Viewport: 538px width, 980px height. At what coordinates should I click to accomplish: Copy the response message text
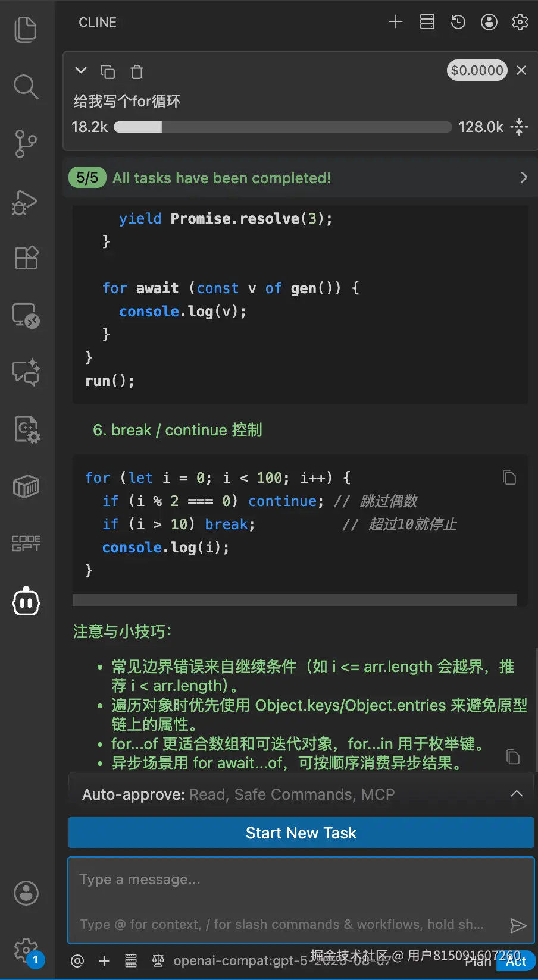point(513,757)
